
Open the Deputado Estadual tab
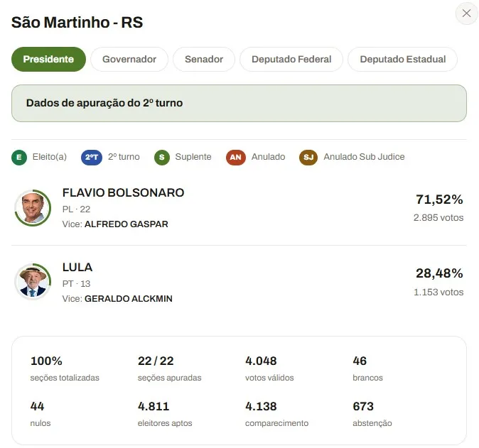403,59
